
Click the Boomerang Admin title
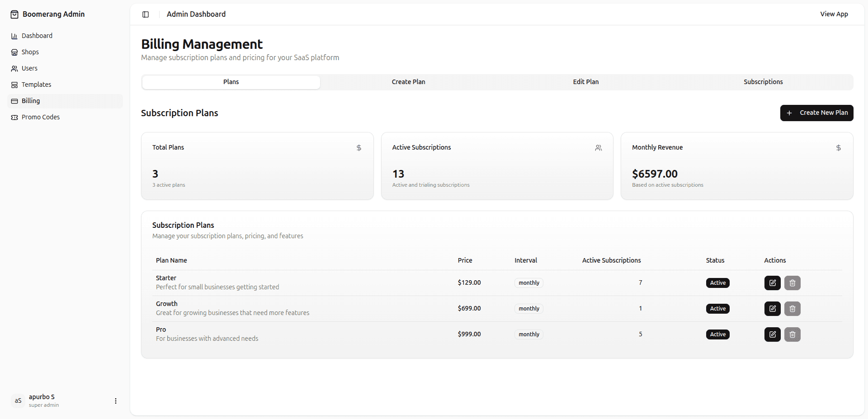[54, 14]
